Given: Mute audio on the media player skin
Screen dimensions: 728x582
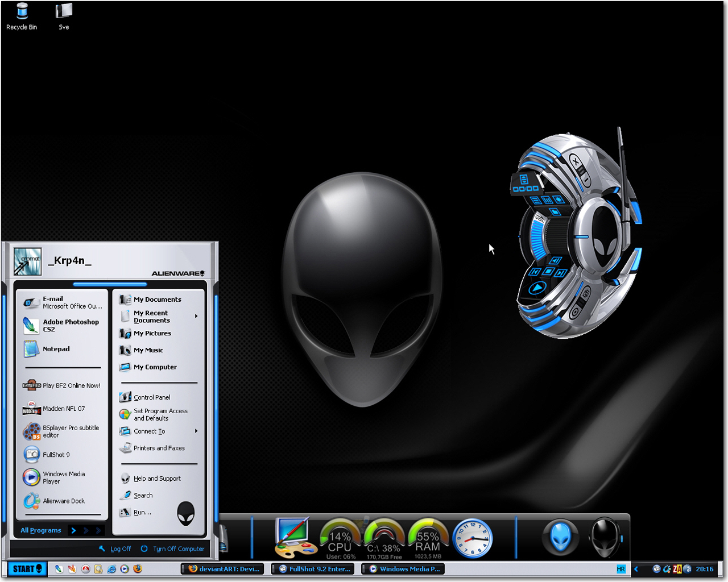Looking at the screenshot, I should 555,260.
